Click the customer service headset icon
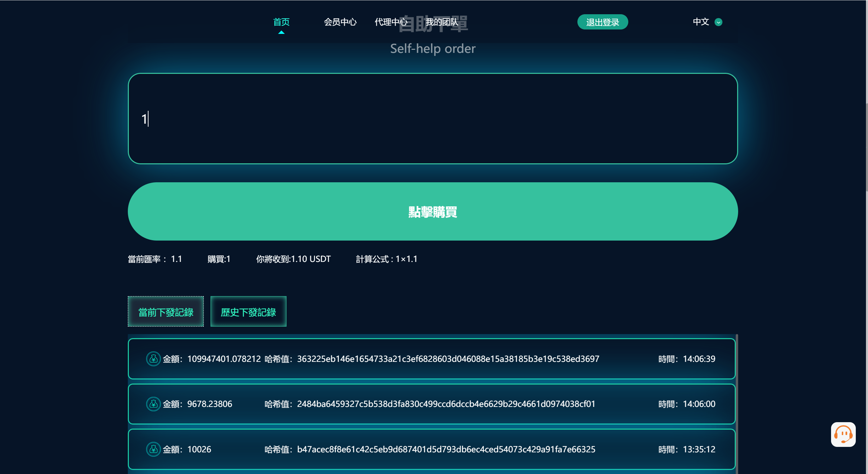The height and width of the screenshot is (474, 868). pos(843,434)
